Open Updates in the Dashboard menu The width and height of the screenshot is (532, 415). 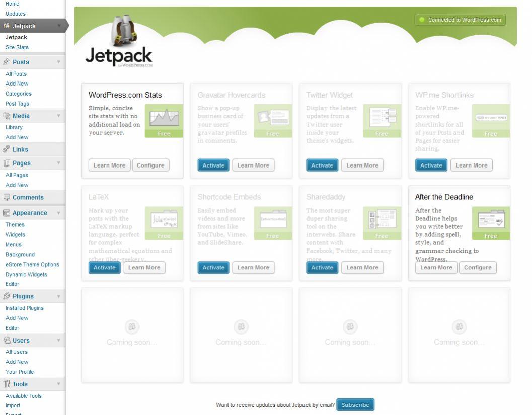(16, 14)
